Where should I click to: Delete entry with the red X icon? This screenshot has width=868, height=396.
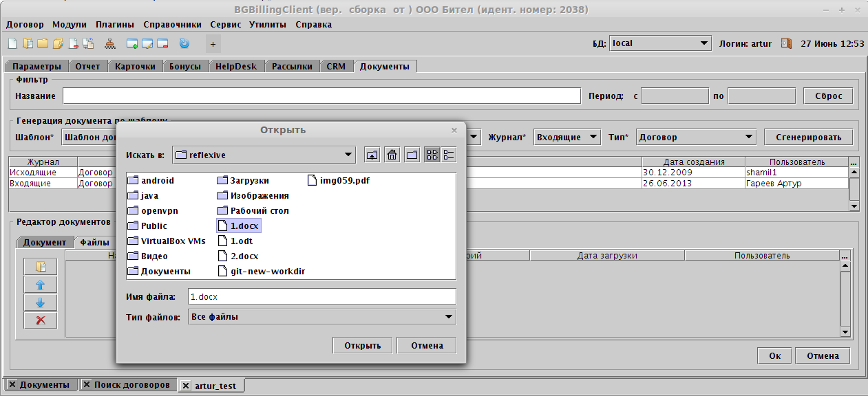tap(40, 320)
